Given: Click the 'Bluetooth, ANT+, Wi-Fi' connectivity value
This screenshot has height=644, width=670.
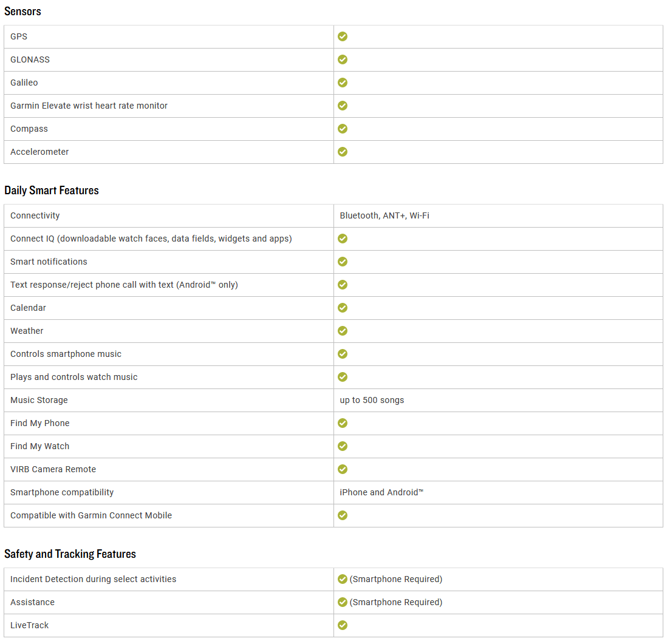Looking at the screenshot, I should pos(385,215).
